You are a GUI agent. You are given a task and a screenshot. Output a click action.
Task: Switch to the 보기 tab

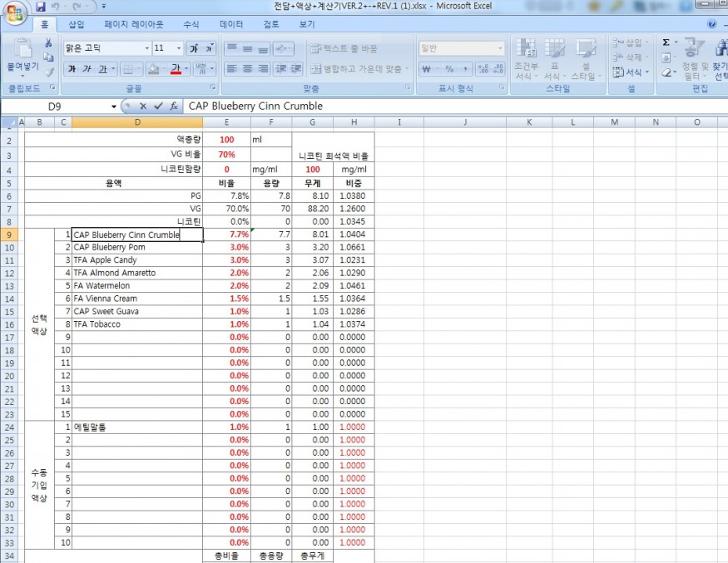point(307,24)
